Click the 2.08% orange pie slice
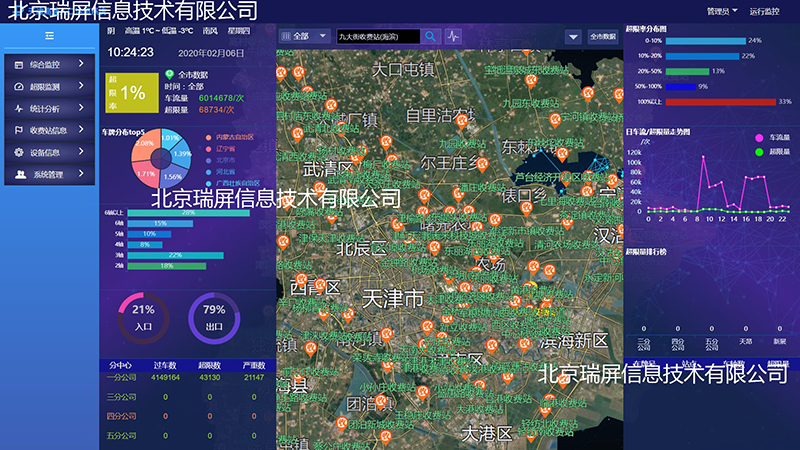Screen dimensions: 800x450 click(144, 144)
